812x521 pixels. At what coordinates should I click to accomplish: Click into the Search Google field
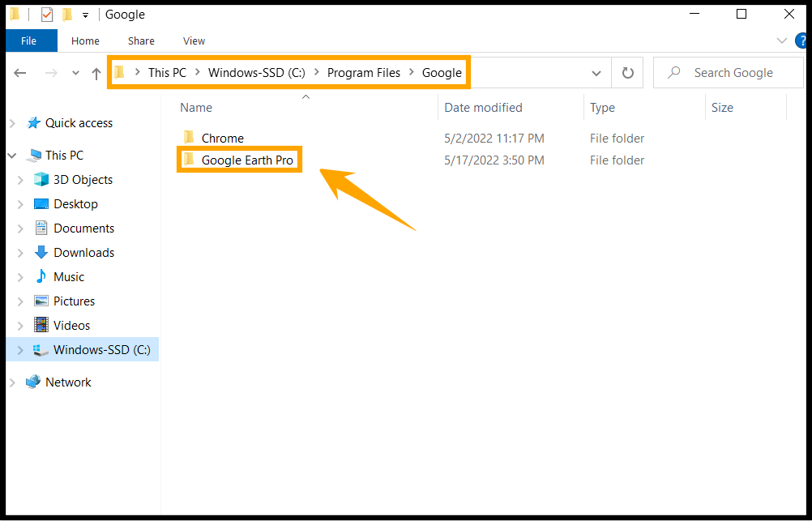pos(728,73)
